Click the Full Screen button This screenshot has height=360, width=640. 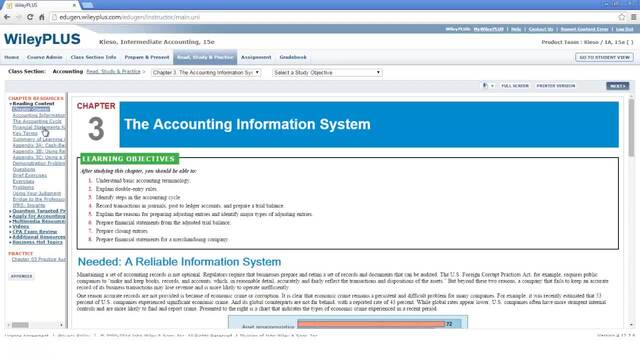click(515, 86)
